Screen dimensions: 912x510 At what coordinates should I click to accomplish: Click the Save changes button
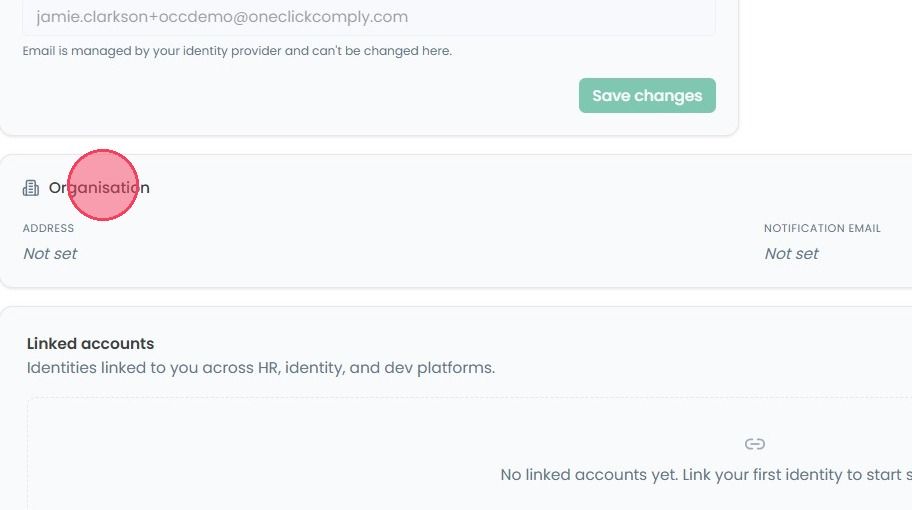pyautogui.click(x=647, y=95)
